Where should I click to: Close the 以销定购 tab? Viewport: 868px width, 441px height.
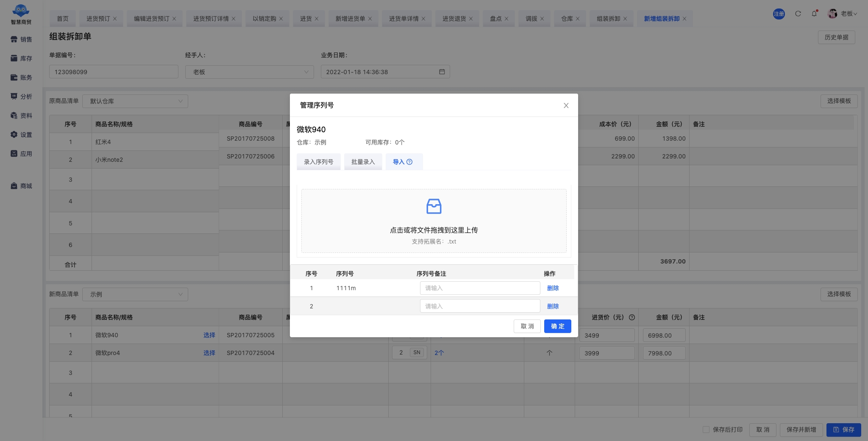coord(281,19)
